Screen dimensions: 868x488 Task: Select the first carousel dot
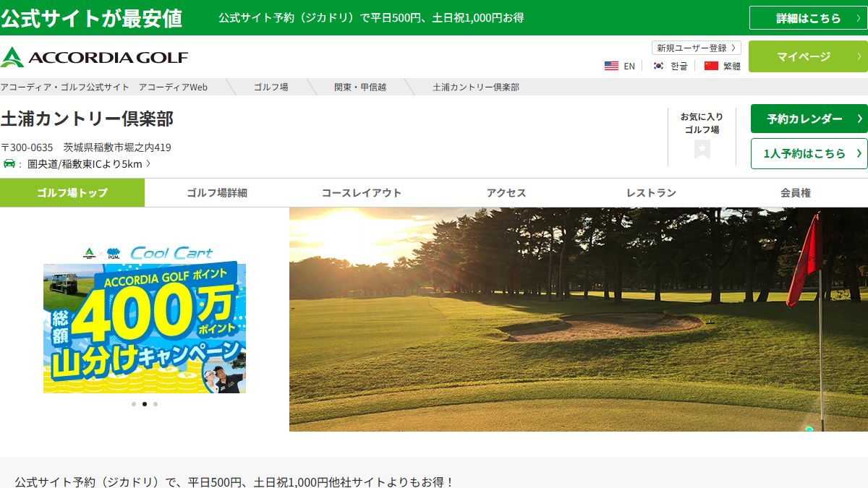(134, 404)
